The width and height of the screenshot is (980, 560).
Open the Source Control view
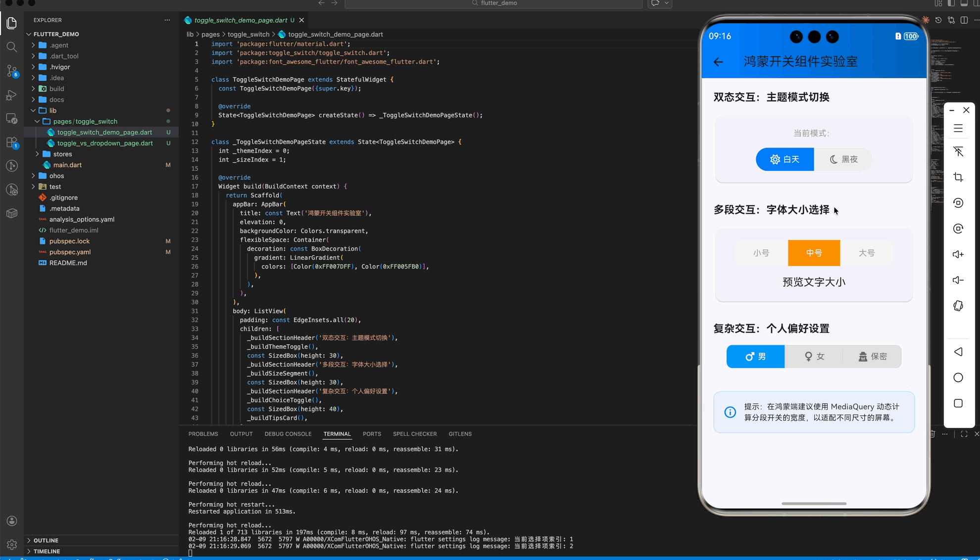[12, 71]
